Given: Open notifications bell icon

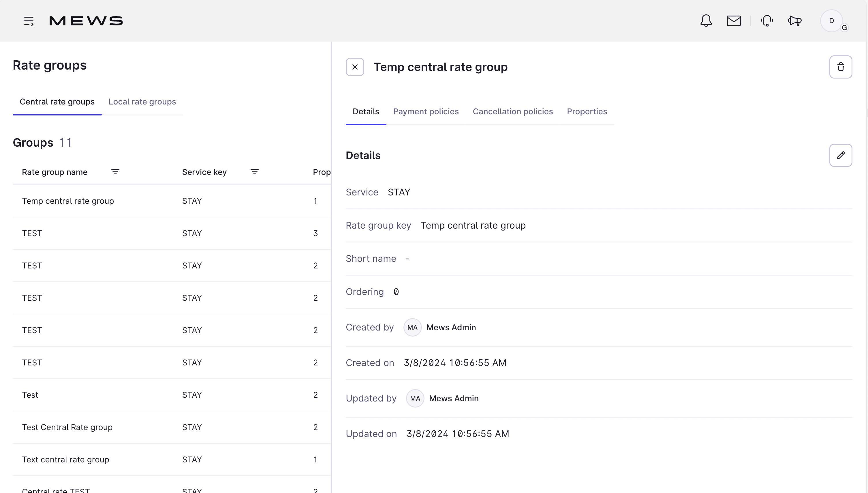Looking at the screenshot, I should click(x=706, y=21).
